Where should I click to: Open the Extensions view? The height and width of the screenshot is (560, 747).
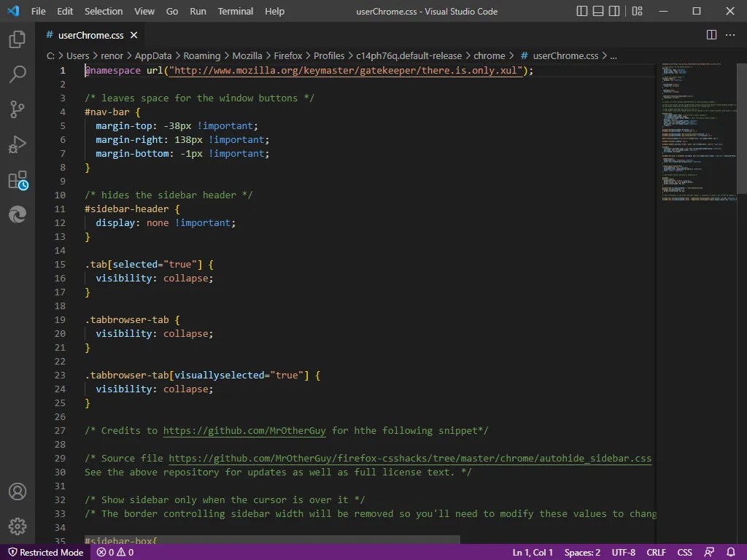[x=18, y=180]
